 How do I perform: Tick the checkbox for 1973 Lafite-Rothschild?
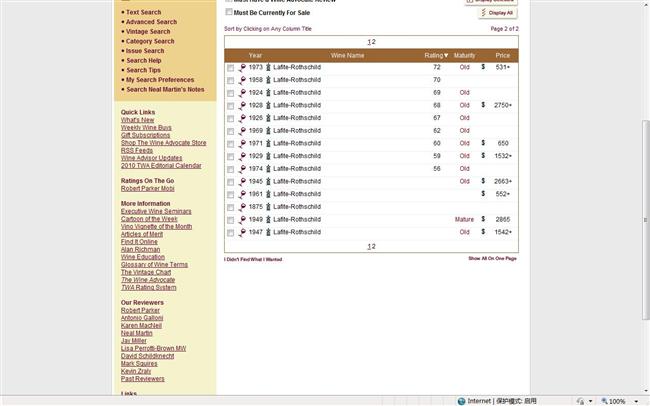tap(230, 68)
